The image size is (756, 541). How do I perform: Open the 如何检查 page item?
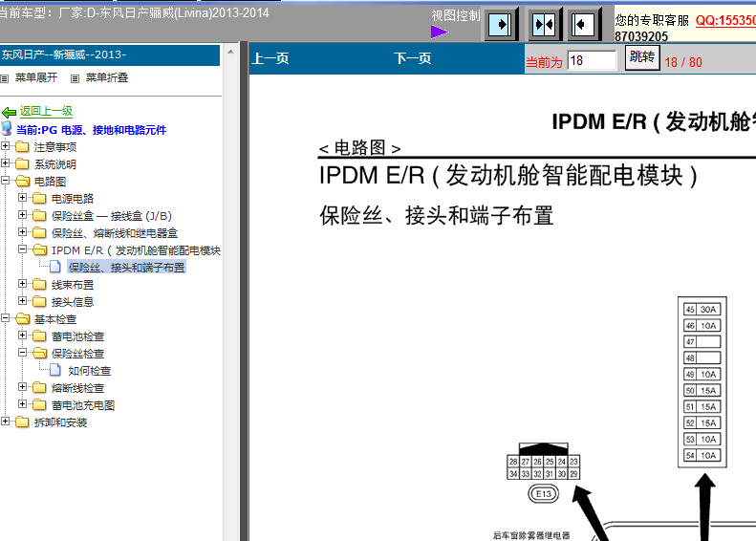[x=90, y=371]
